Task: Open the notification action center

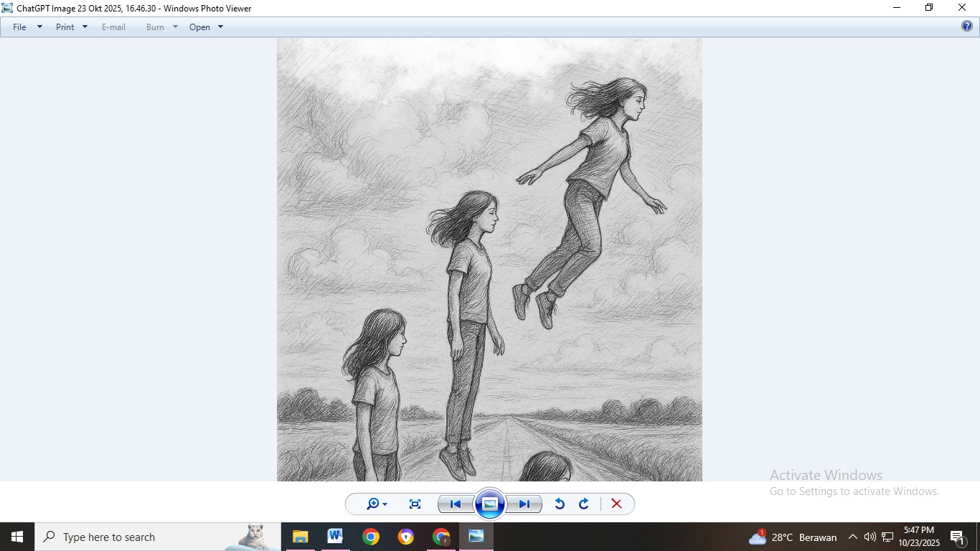Action: point(957,537)
